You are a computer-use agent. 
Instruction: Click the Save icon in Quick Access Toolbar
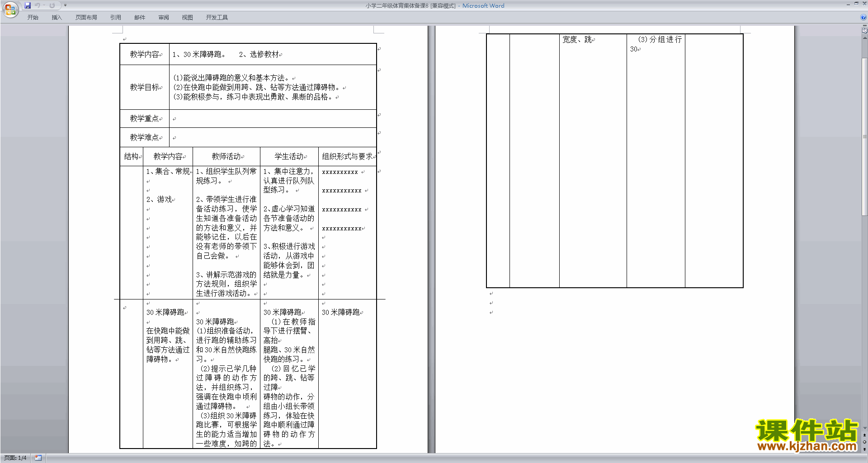[28, 5]
